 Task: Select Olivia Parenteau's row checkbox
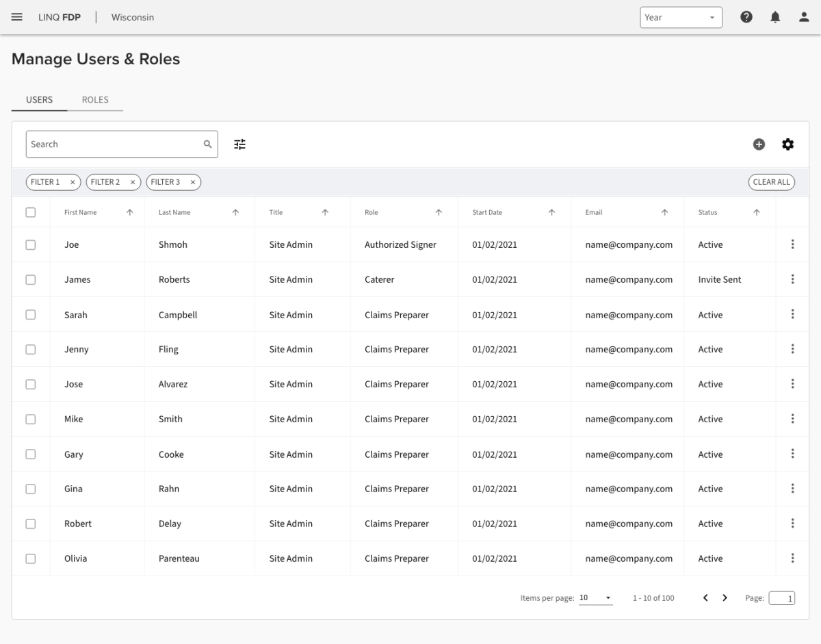30,558
